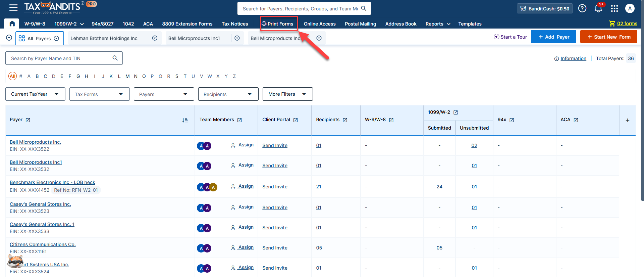Expand the All Payers tab chevron
The image size is (644, 277).
pyautogui.click(x=56, y=38)
